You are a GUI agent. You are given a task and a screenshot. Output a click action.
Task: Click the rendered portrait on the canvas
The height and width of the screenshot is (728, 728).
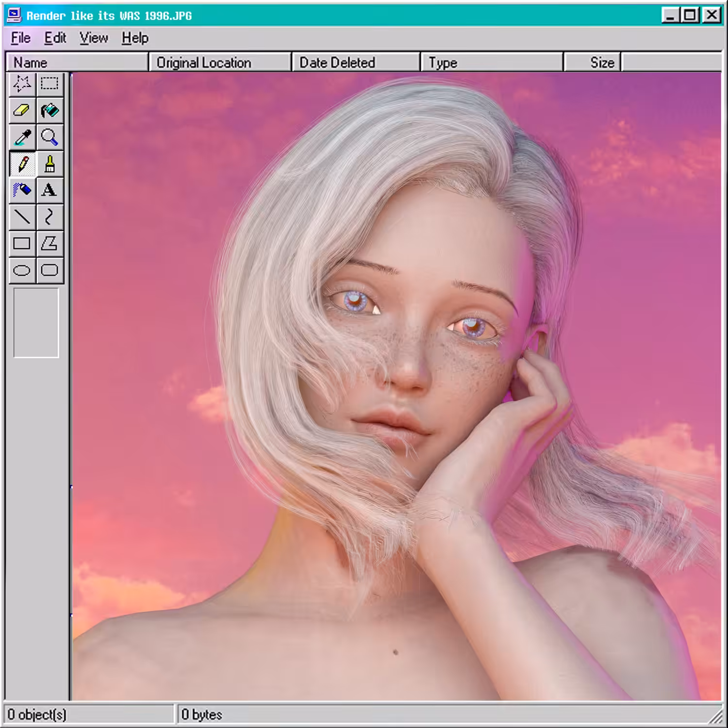click(397, 386)
